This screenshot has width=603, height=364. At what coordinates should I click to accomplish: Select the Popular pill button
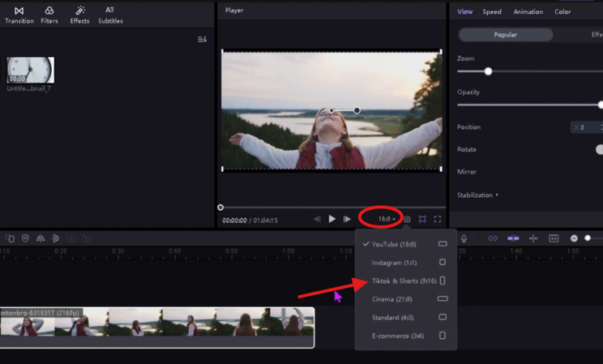coord(505,35)
